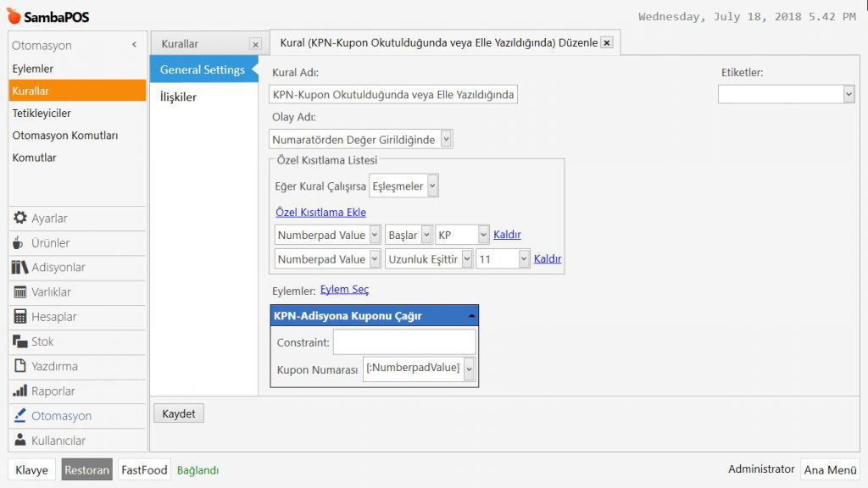Open Kullanıcılar via its person icon
The height and width of the screenshot is (488, 868).
19,441
